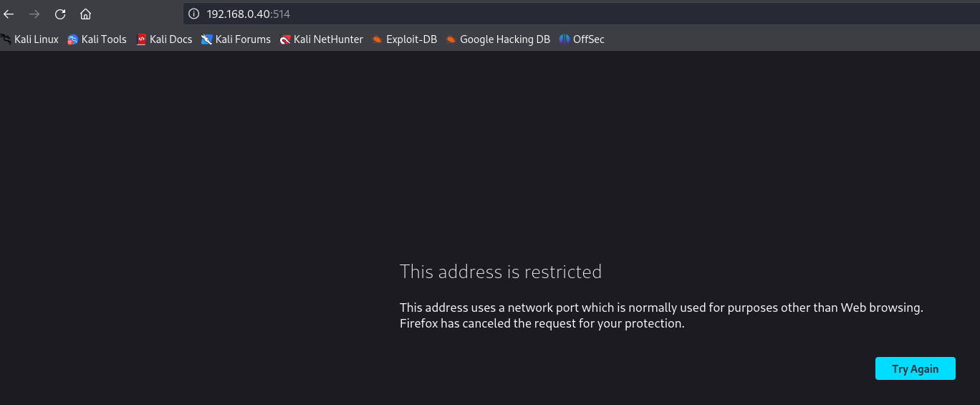Click the orange Exploit-DB favicon

(378, 39)
